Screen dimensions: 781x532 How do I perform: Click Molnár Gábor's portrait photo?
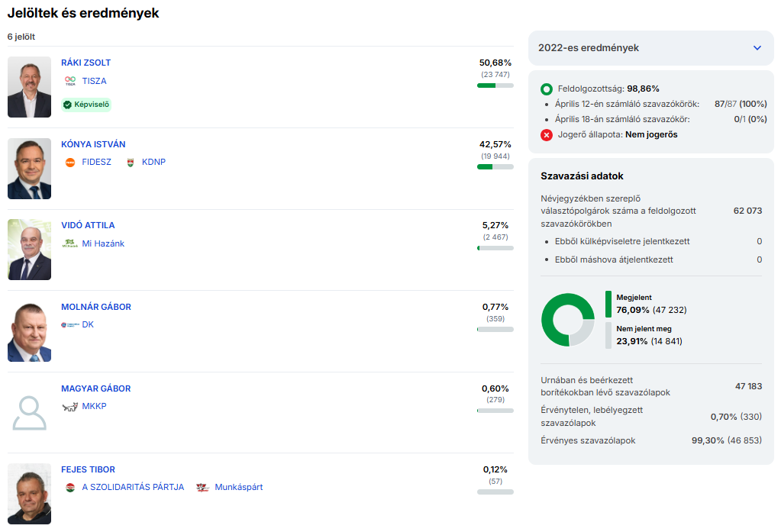30,331
